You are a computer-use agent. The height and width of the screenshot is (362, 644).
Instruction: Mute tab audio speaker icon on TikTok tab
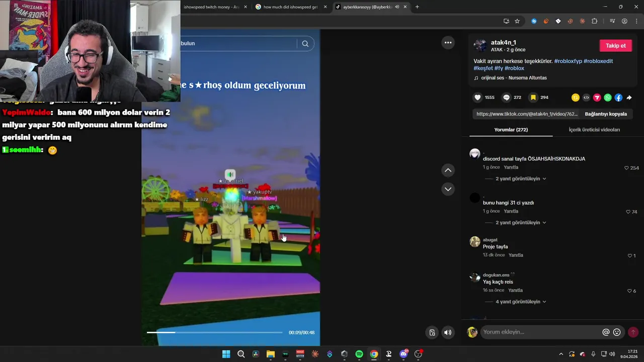pos(397,7)
